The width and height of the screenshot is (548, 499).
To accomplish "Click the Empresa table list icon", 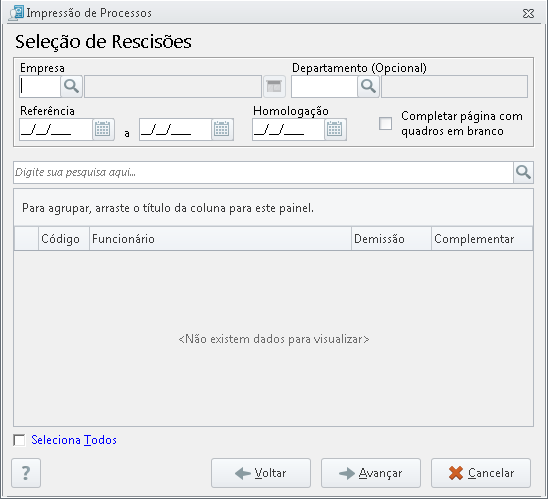I will (274, 86).
